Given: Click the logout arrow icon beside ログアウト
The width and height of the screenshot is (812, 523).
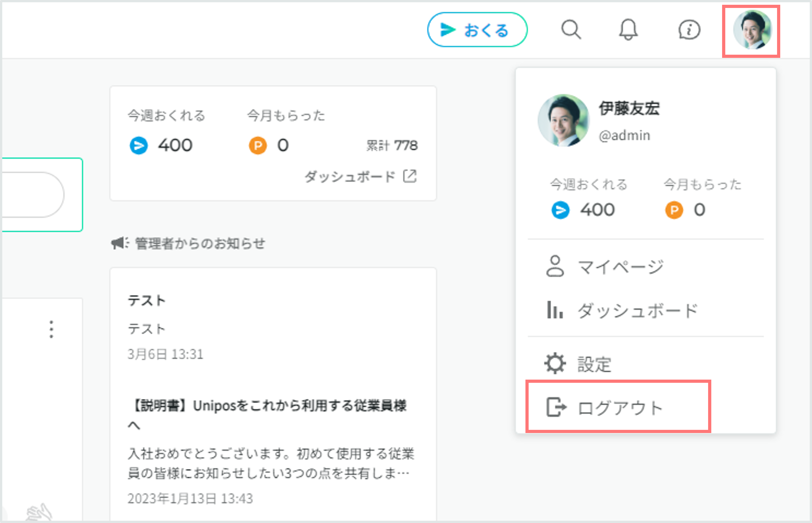Looking at the screenshot, I should pyautogui.click(x=556, y=406).
